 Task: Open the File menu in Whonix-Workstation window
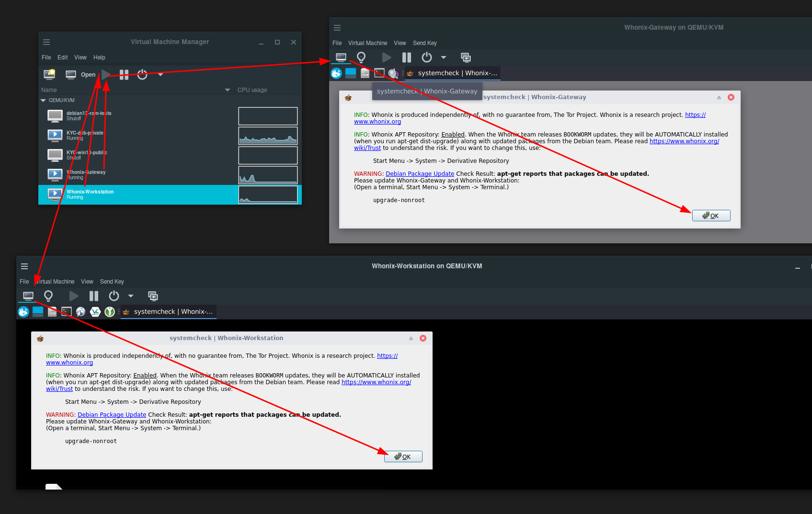pyautogui.click(x=24, y=282)
